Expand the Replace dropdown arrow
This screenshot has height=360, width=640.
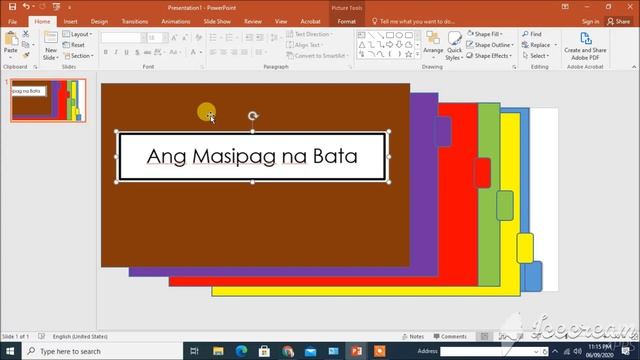(556, 45)
